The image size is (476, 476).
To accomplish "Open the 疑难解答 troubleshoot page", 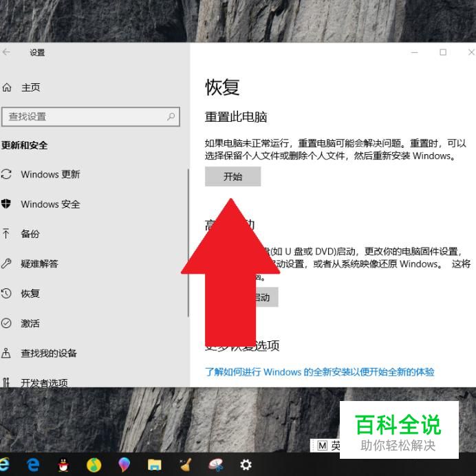I will click(39, 263).
